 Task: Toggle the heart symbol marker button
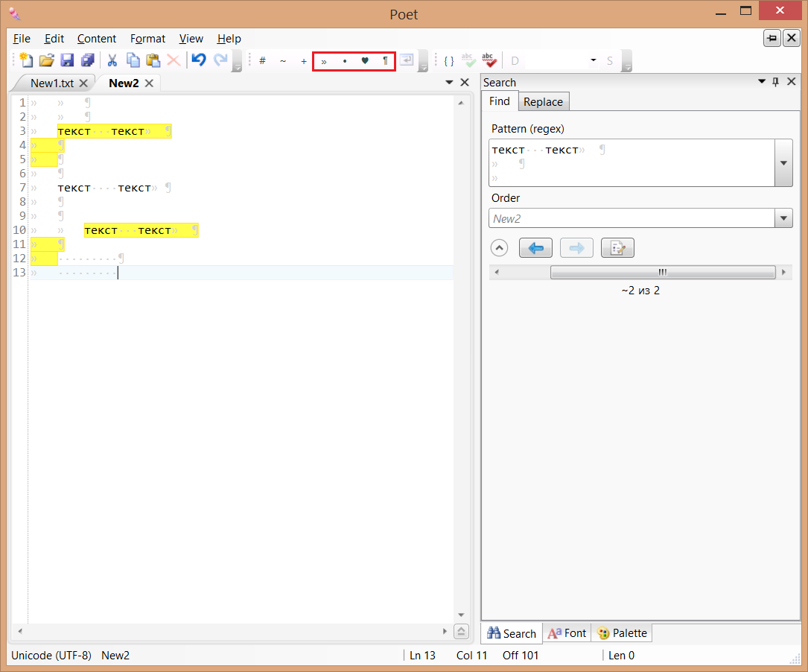365,61
